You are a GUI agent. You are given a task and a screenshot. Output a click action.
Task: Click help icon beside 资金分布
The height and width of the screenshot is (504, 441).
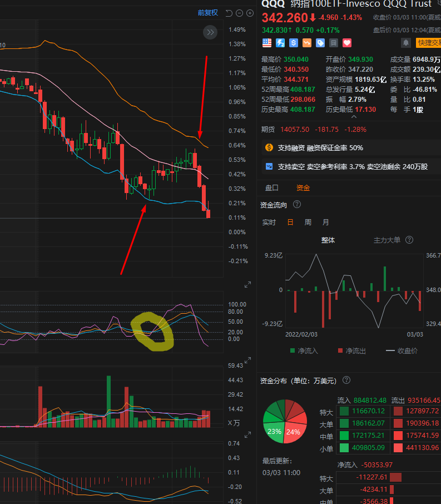click(346, 381)
